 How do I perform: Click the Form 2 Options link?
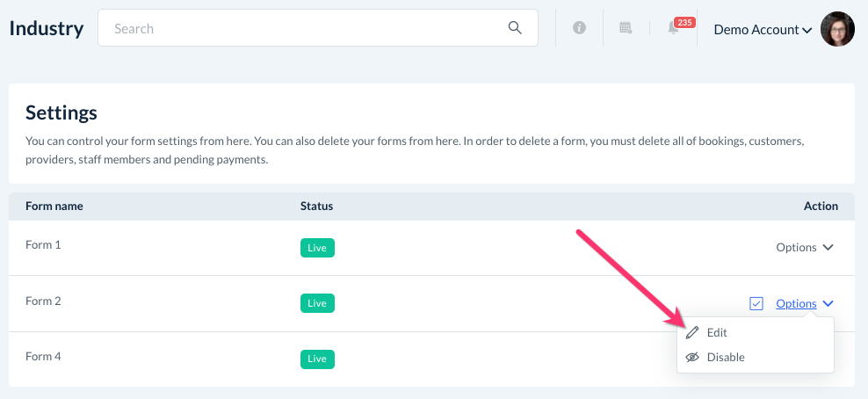coord(796,304)
